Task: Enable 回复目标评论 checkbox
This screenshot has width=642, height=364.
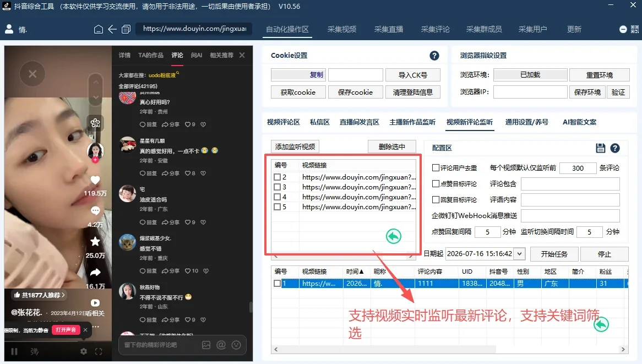Action: coord(436,200)
